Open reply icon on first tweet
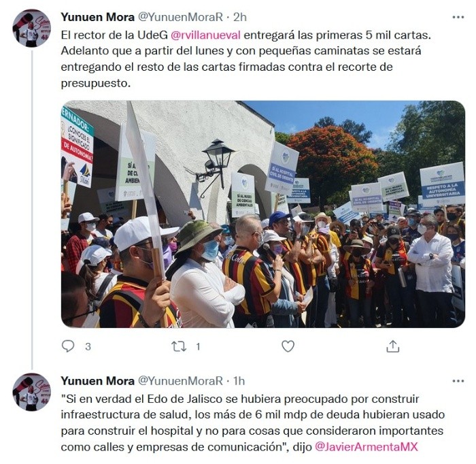 68,346
